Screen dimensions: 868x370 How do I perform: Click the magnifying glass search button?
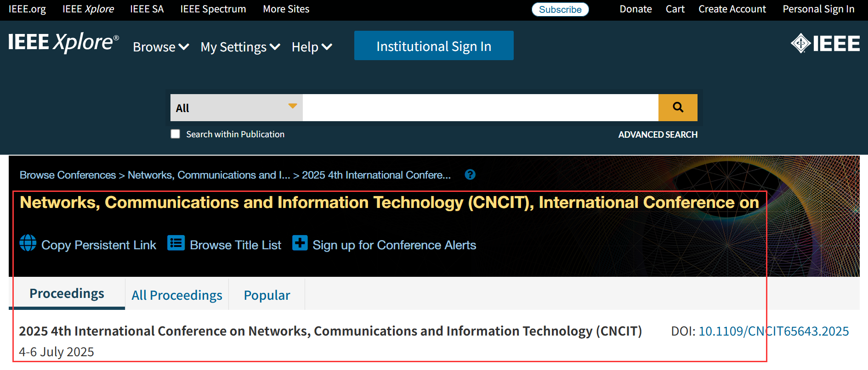click(x=677, y=107)
